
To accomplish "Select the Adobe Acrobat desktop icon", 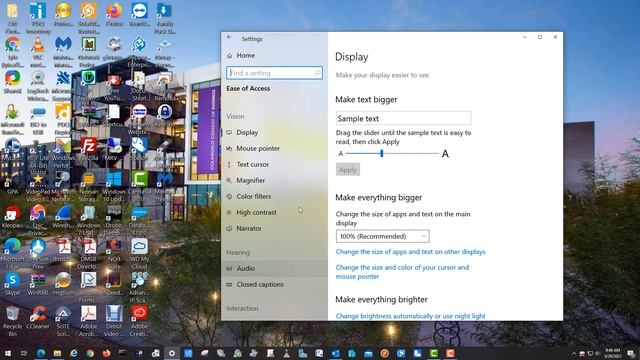I will tap(89, 322).
